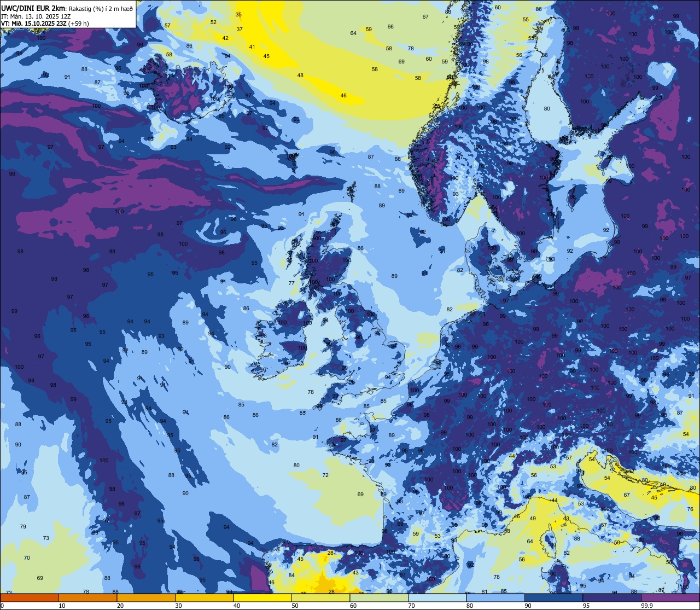Click the 'IT: Mán. 13. 10. 2025 12Z' line
The height and width of the screenshot is (610, 700).
pyautogui.click(x=36, y=16)
